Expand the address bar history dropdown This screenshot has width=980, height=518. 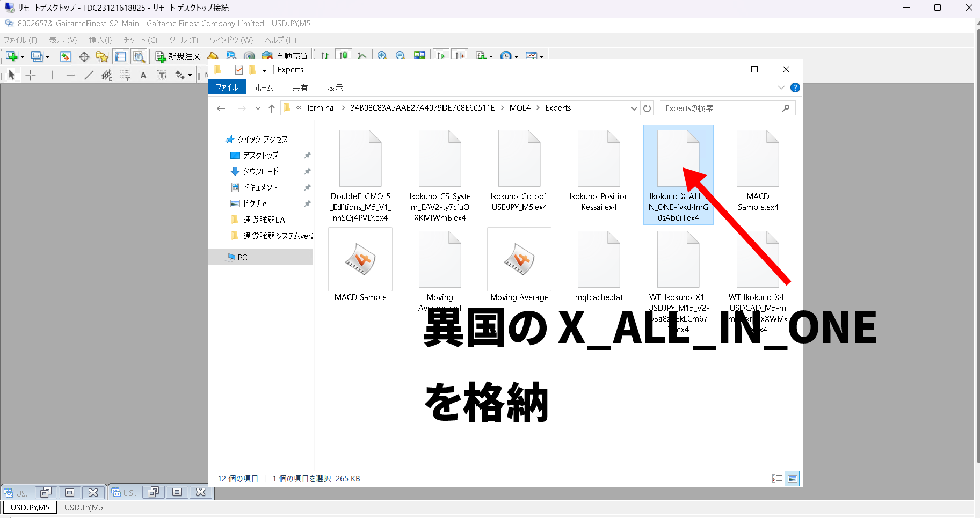(634, 108)
